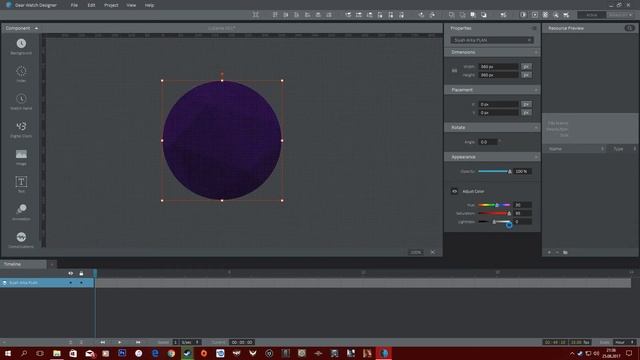Toggle lock dot of the timeline layer
This screenshot has width=640, height=360.
81,282
